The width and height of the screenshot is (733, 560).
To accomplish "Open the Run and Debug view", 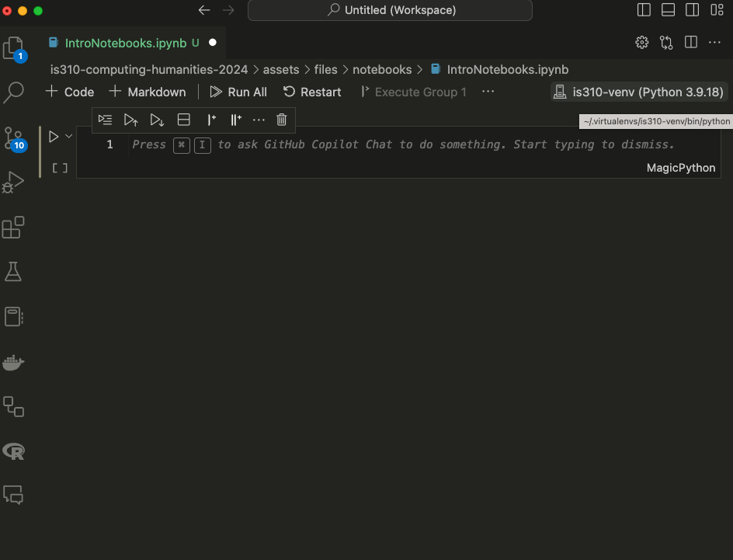I will point(13,183).
